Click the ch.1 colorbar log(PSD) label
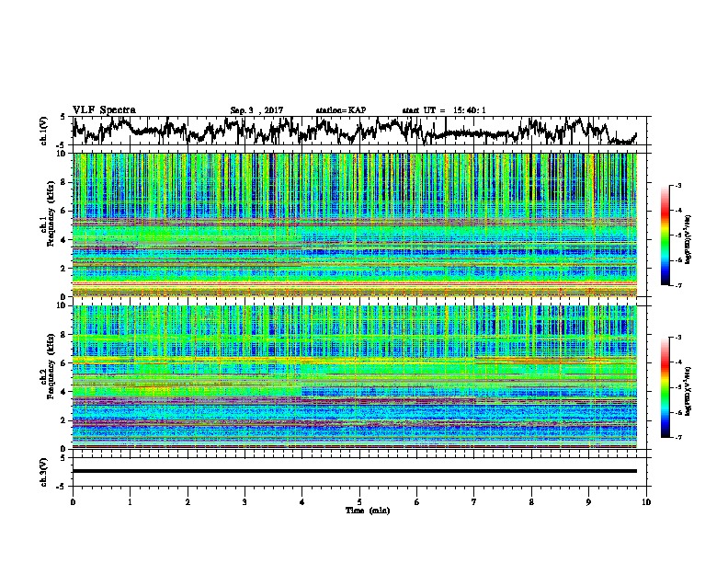The height and width of the screenshot is (563, 728). (688, 240)
